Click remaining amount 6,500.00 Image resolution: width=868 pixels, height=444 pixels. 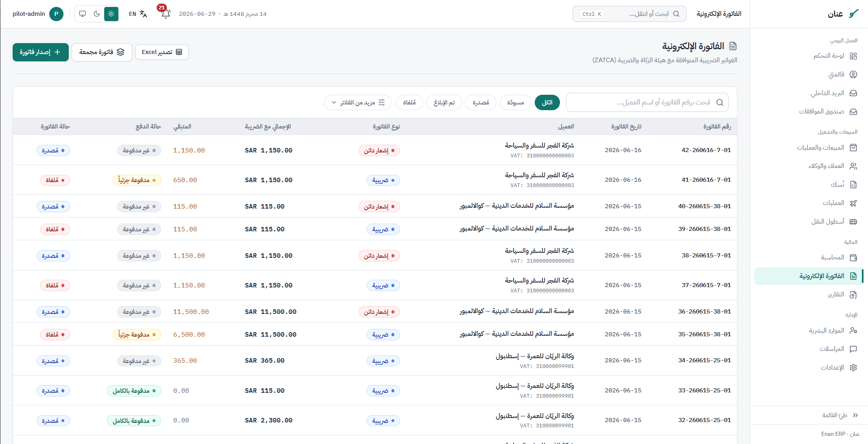click(189, 335)
